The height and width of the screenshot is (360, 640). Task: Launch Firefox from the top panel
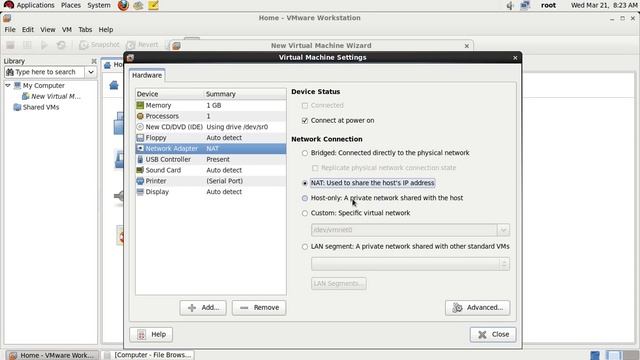point(123,5)
